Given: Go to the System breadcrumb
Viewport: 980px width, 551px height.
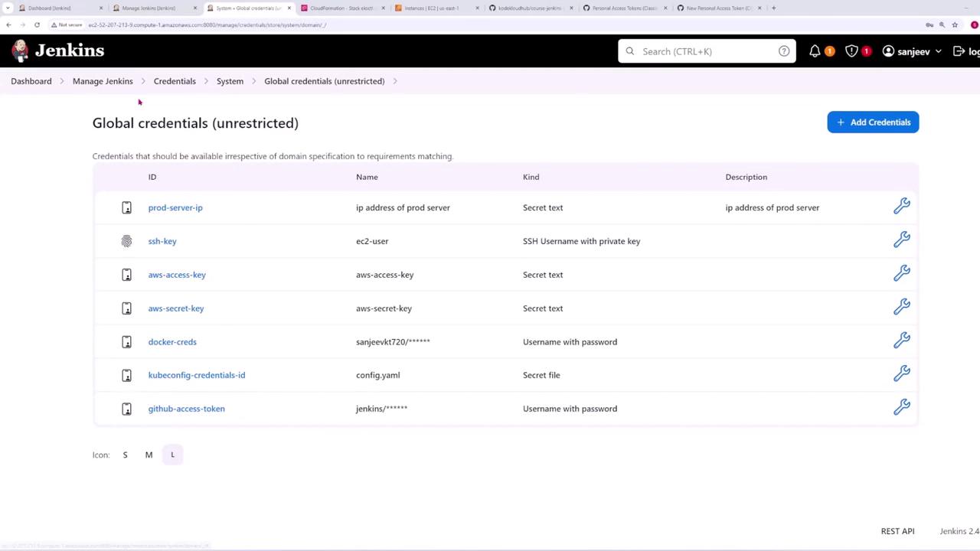Looking at the screenshot, I should pyautogui.click(x=230, y=81).
